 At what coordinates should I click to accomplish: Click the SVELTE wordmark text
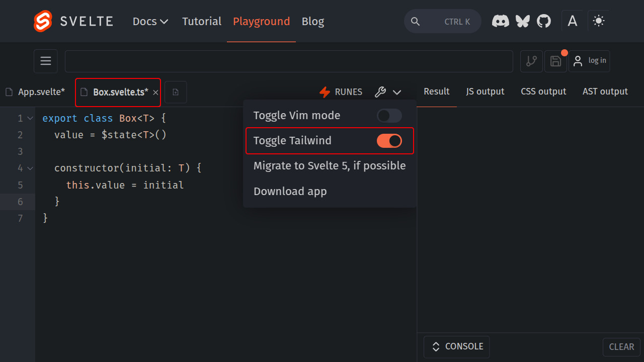click(x=87, y=21)
